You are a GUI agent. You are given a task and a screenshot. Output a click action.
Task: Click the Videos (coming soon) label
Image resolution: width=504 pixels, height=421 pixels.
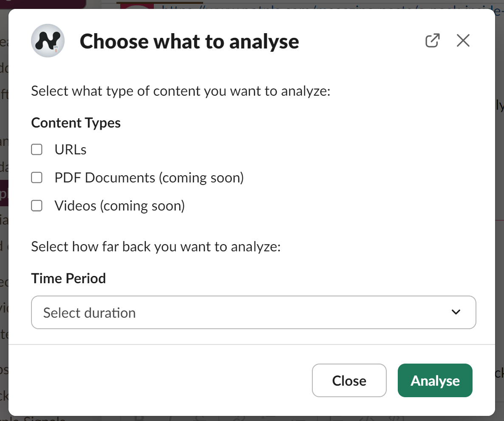click(x=119, y=206)
